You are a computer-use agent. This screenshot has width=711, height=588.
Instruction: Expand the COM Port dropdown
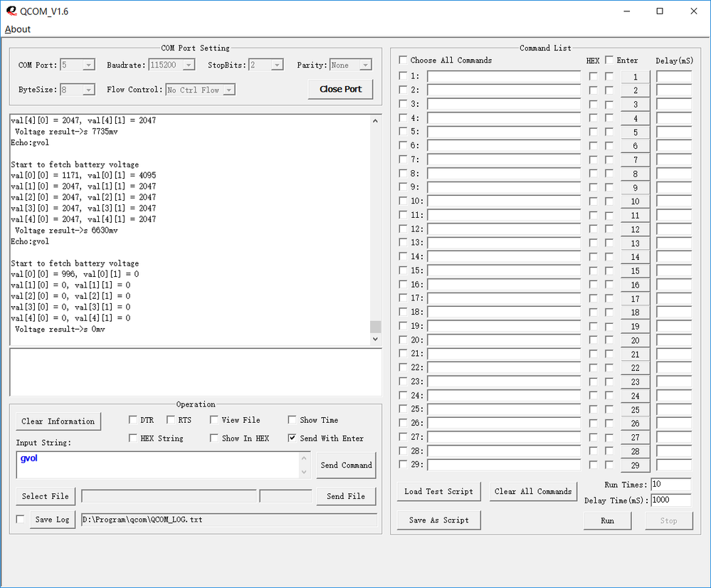click(x=89, y=65)
